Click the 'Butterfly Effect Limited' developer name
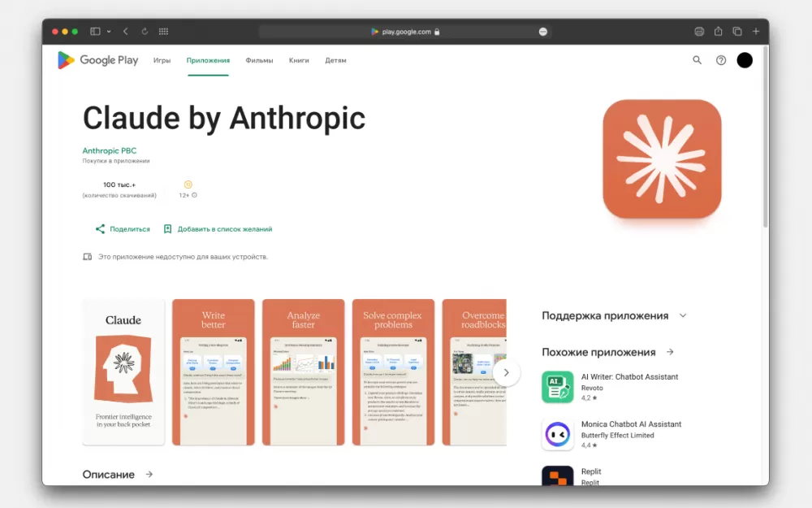Image resolution: width=812 pixels, height=508 pixels. point(617,436)
